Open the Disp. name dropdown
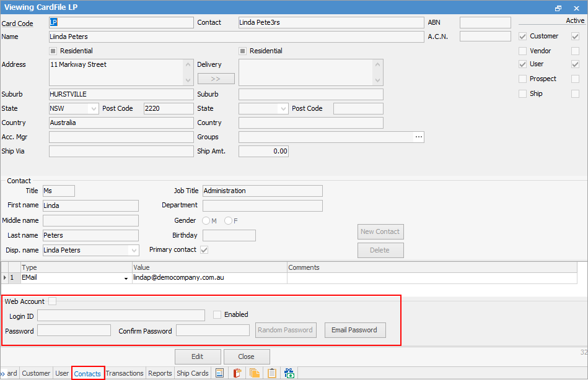Image resolution: width=588 pixels, height=380 pixels. 134,251
